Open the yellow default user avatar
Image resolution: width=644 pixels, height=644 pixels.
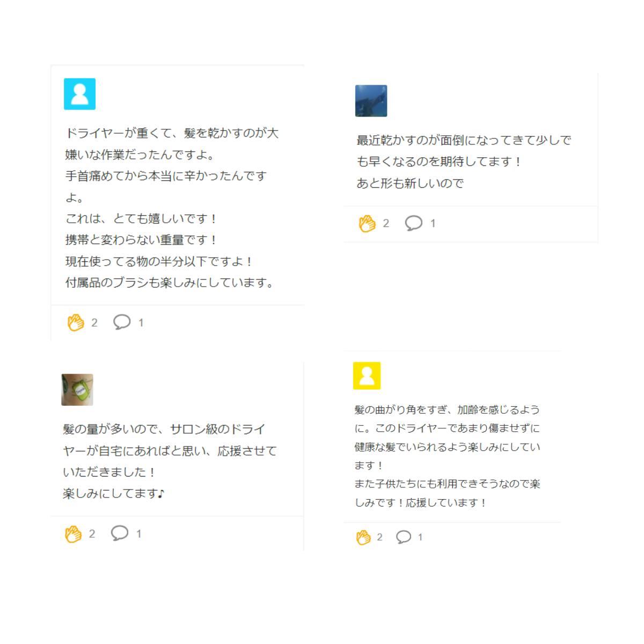(x=367, y=376)
